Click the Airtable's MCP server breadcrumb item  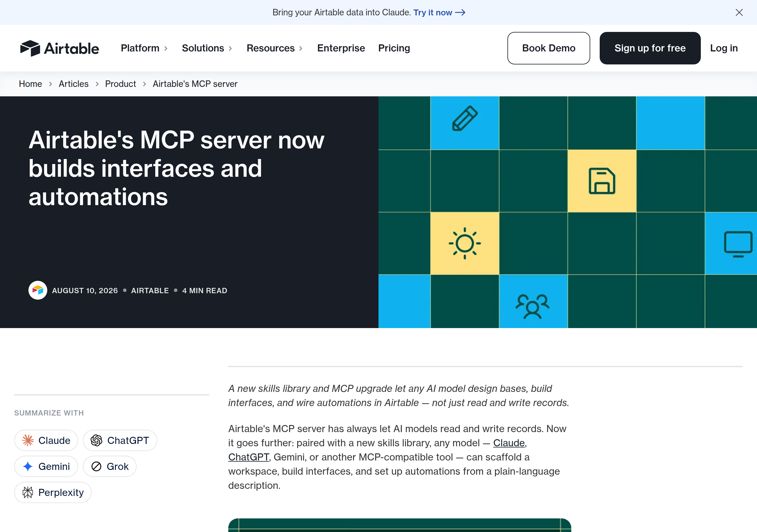point(195,84)
